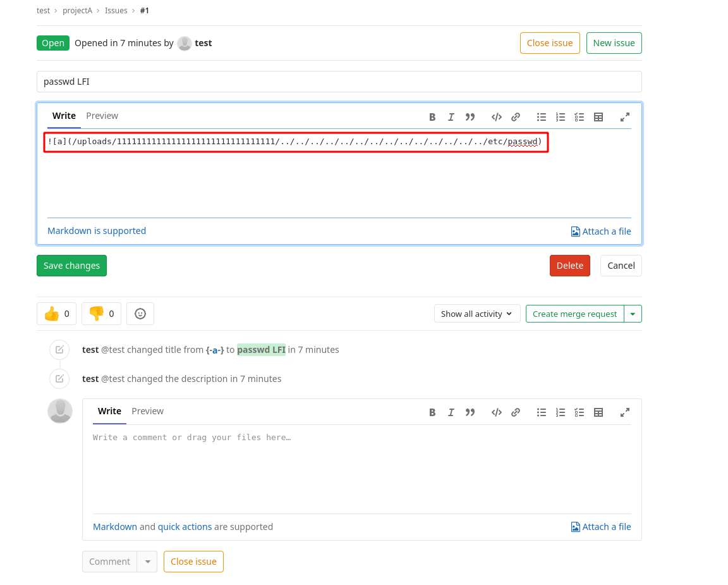Insert a task list in comment editor
This screenshot has height=585, width=728.
click(x=579, y=412)
